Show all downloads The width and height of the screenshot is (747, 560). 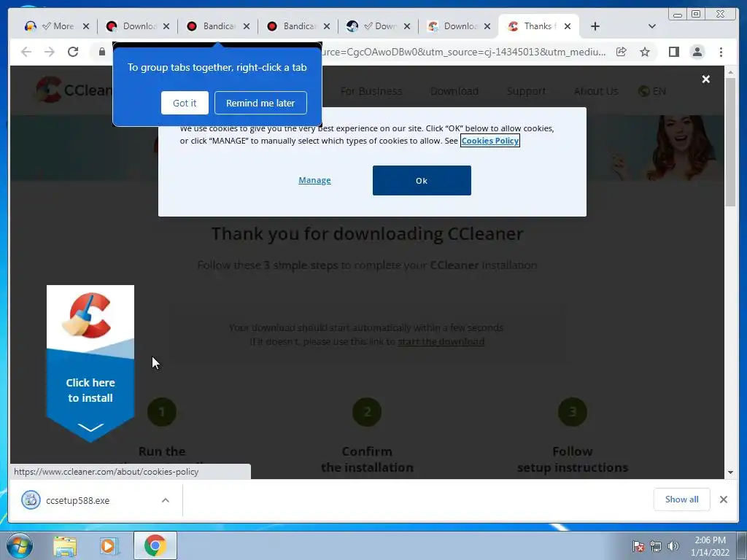click(x=682, y=499)
